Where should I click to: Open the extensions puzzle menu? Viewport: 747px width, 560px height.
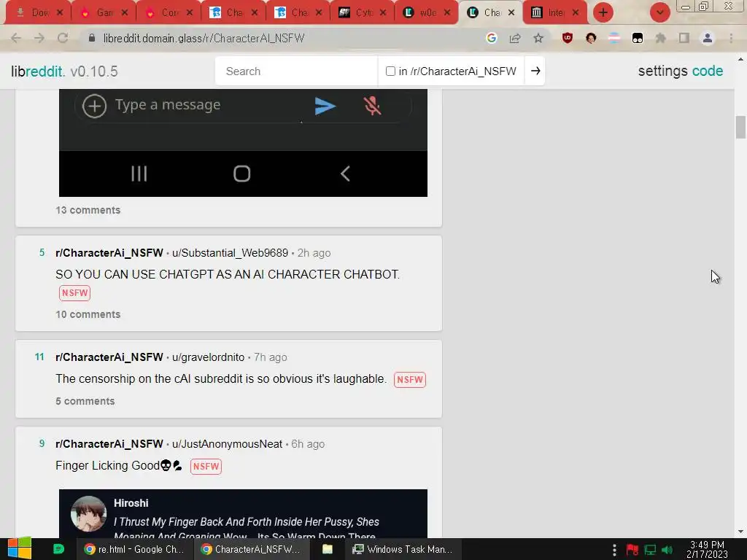(x=660, y=38)
